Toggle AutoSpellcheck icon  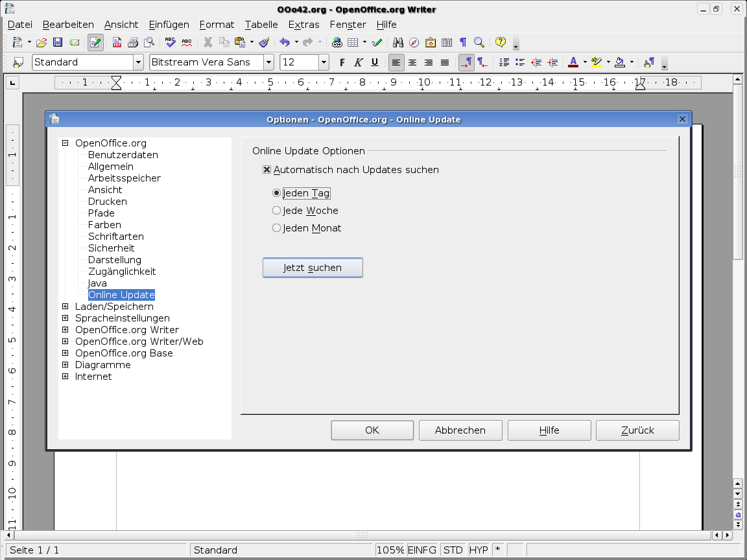(x=187, y=42)
